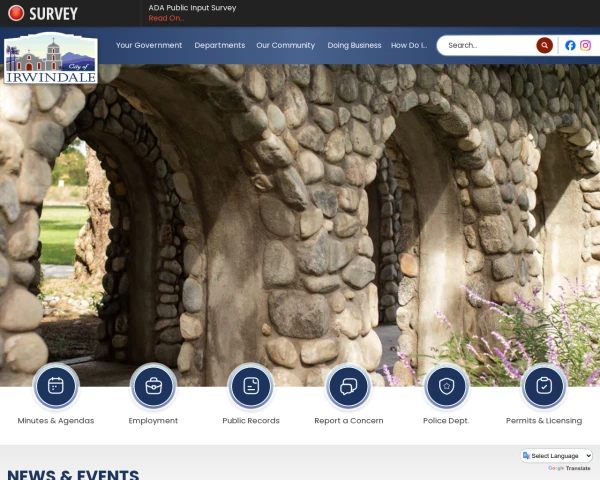Click the red search magnifier button

[x=544, y=46]
